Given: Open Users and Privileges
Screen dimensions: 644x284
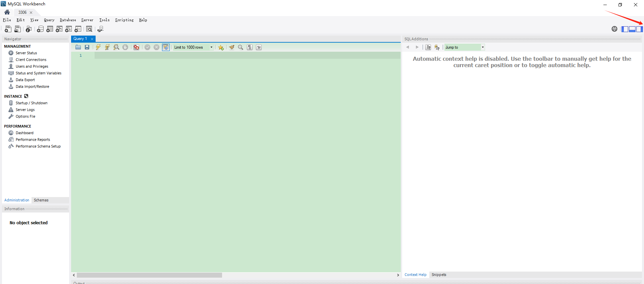Looking at the screenshot, I should (32, 66).
